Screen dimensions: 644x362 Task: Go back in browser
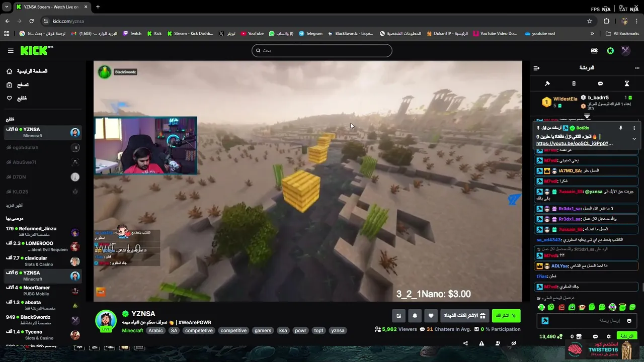tap(7, 21)
